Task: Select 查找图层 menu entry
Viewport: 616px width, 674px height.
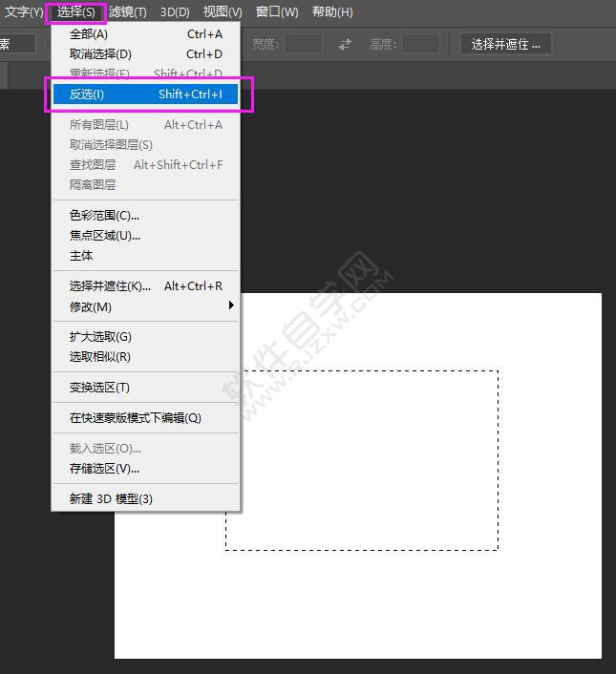Action: pyautogui.click(x=146, y=164)
